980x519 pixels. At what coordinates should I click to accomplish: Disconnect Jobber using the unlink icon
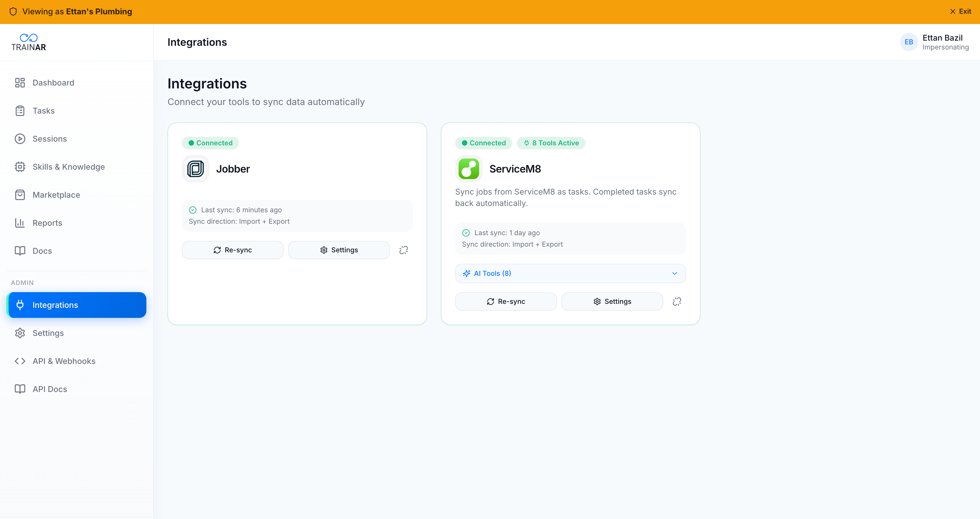(404, 250)
